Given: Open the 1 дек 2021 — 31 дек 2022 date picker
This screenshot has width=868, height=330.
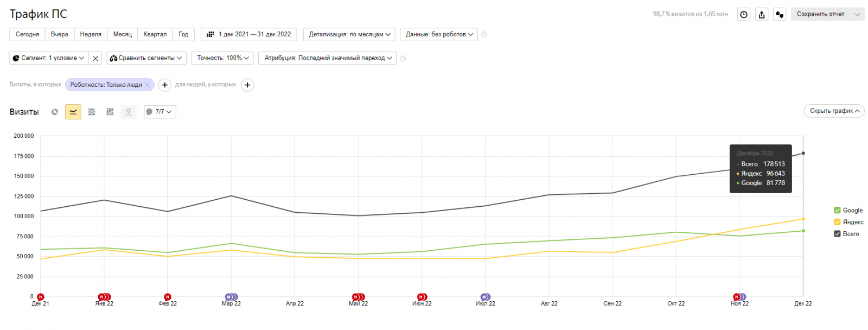Looking at the screenshot, I should tap(249, 34).
